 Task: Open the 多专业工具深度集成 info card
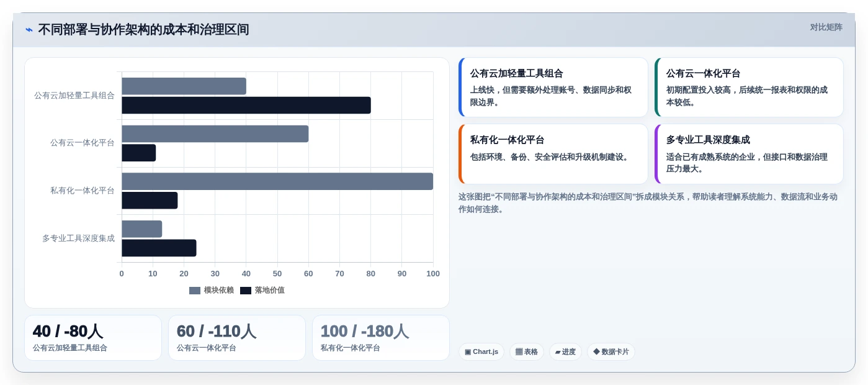tap(749, 154)
